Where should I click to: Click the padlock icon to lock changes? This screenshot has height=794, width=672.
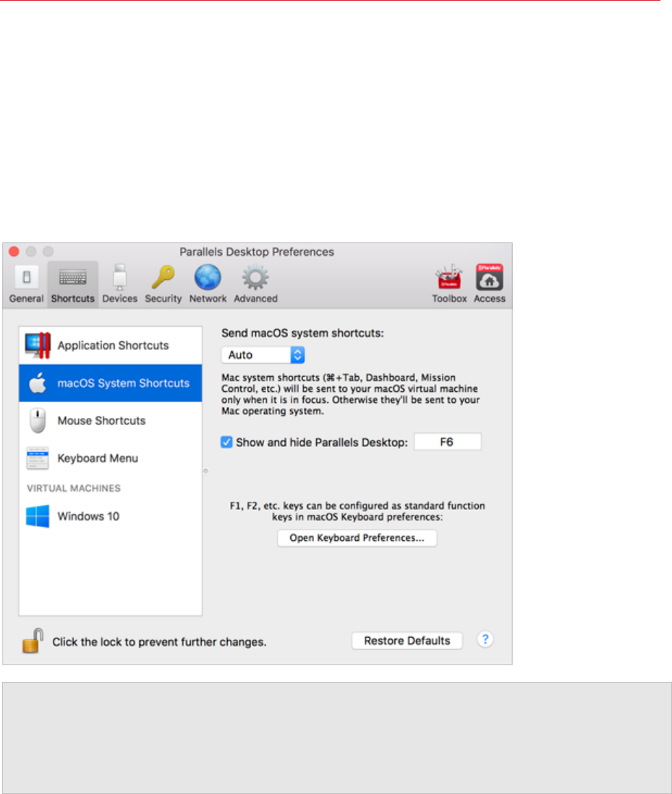33,641
